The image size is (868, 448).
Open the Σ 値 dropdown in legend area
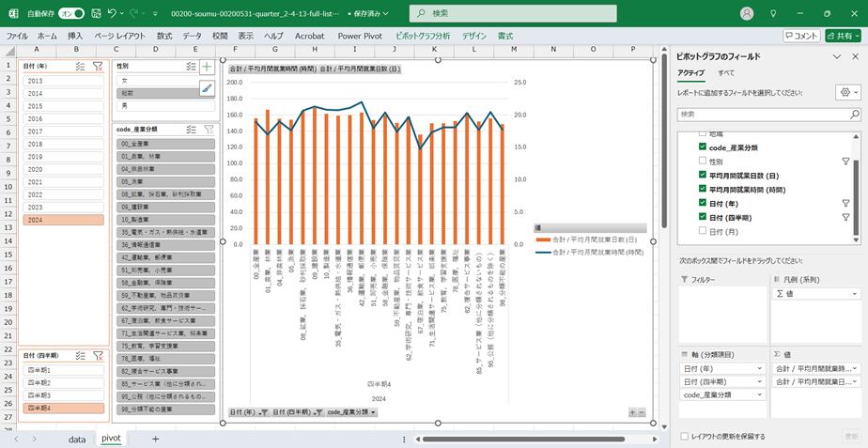point(854,294)
